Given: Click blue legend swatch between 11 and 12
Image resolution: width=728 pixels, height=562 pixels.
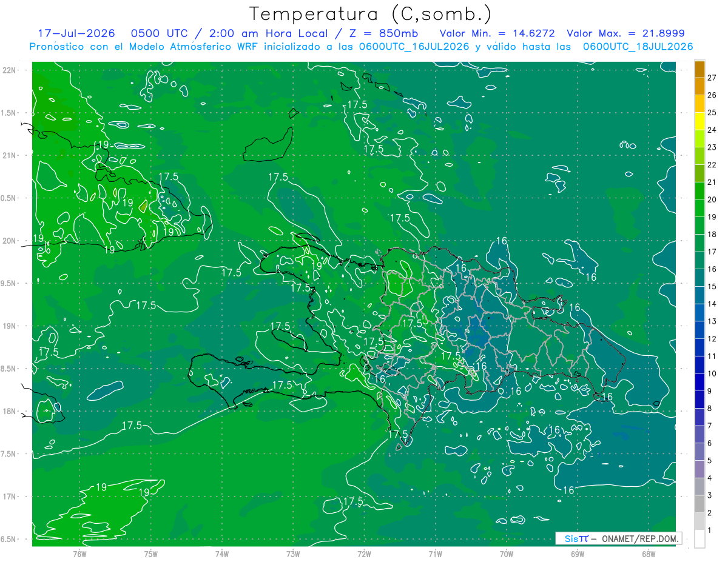Looking at the screenshot, I should click(x=699, y=347).
